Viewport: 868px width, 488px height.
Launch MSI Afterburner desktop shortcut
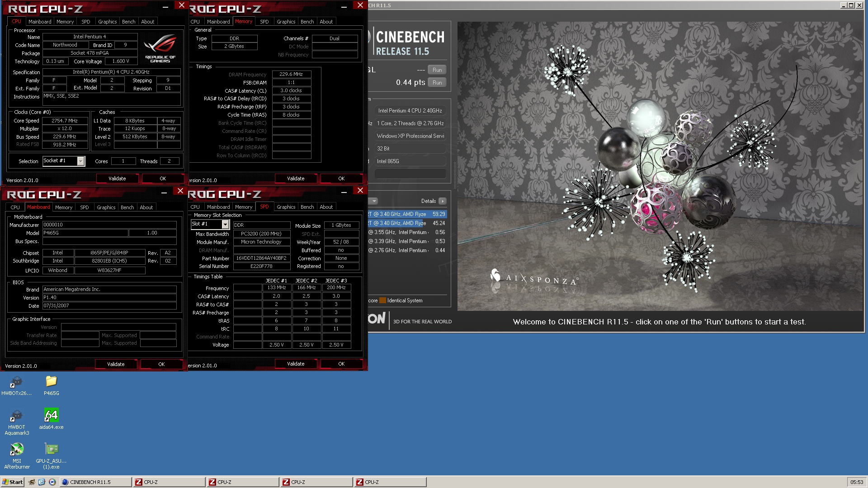coord(17,456)
